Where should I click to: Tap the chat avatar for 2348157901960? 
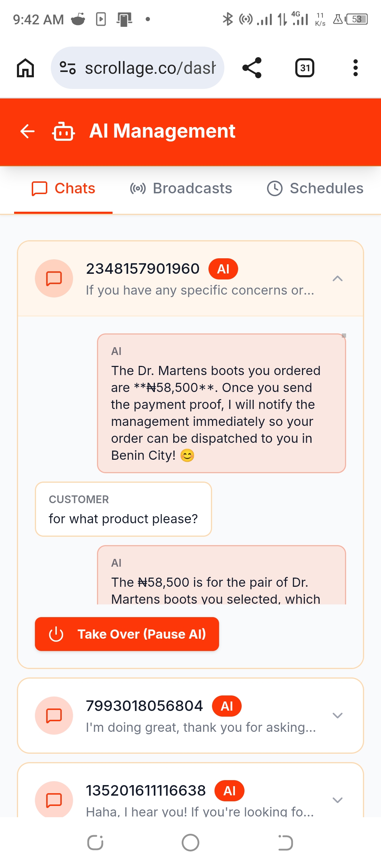(x=54, y=278)
